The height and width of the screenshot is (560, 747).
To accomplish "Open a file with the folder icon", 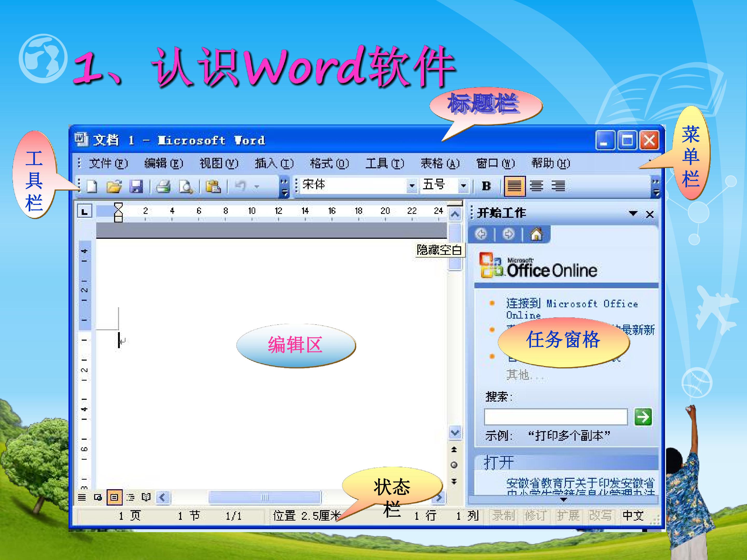I will (x=114, y=186).
